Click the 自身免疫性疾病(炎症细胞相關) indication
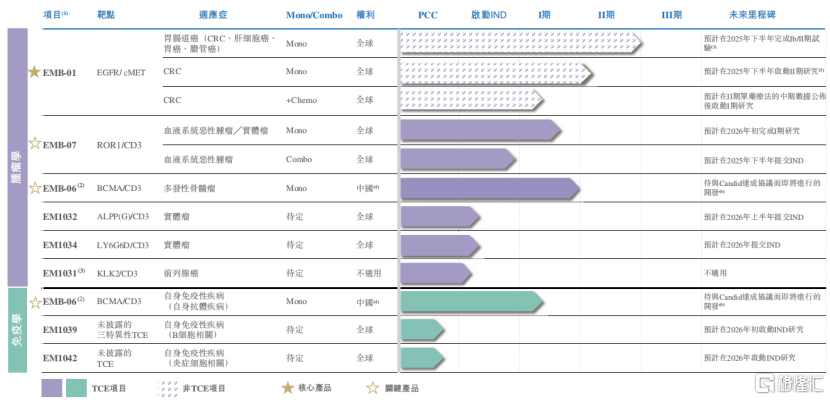This screenshot has height=400, width=830. pyautogui.click(x=194, y=358)
